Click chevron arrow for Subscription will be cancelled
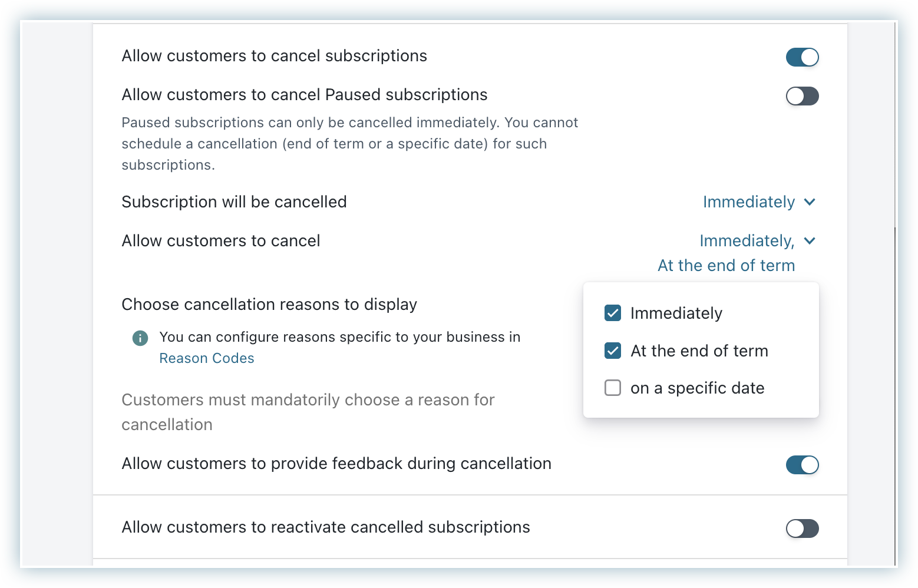Image resolution: width=918 pixels, height=588 pixels. click(x=810, y=202)
